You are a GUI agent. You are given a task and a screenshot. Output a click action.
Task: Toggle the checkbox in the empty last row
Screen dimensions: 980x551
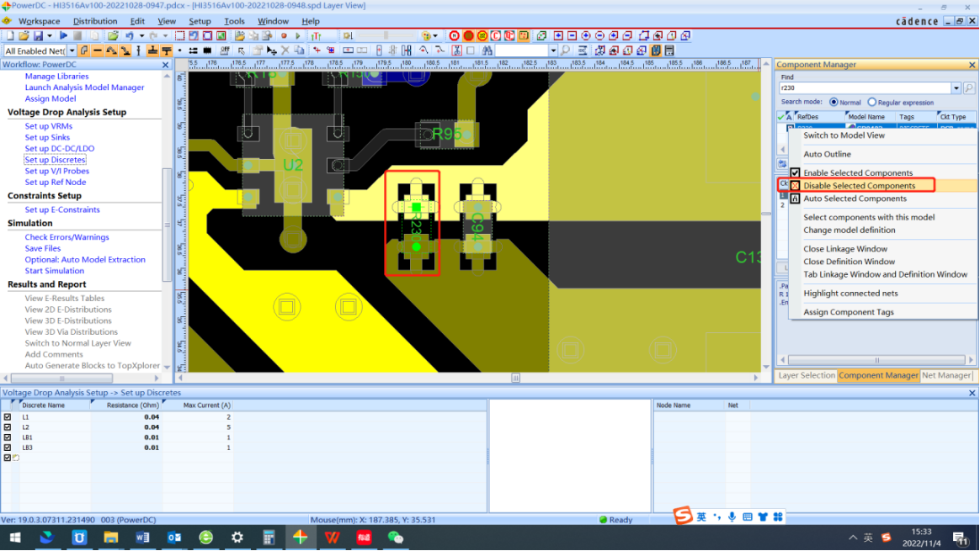click(x=8, y=458)
